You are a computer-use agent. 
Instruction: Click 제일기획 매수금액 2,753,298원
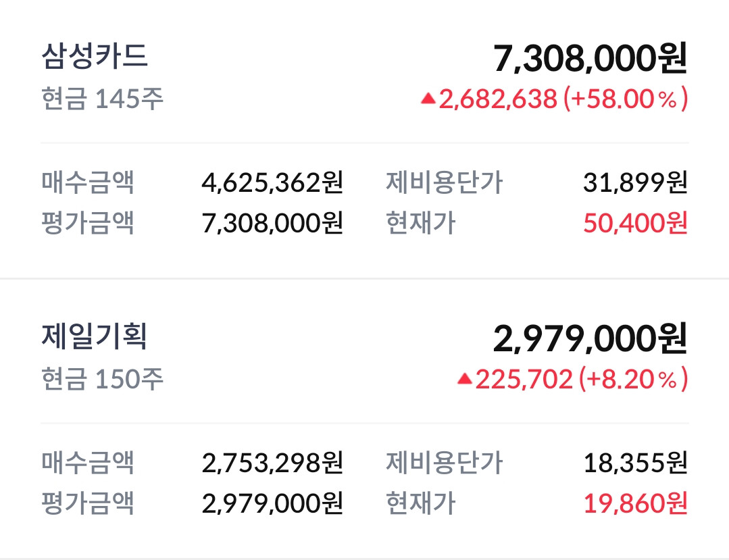pyautogui.click(x=272, y=463)
